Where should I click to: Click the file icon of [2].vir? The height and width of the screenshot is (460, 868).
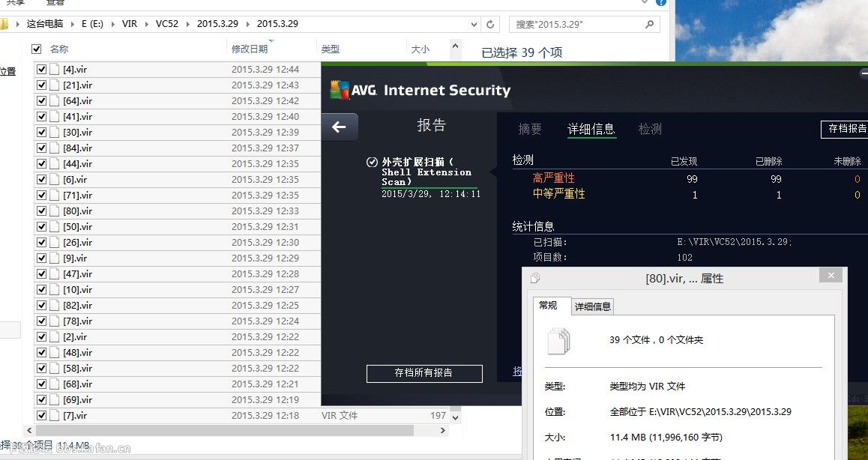pyautogui.click(x=54, y=336)
